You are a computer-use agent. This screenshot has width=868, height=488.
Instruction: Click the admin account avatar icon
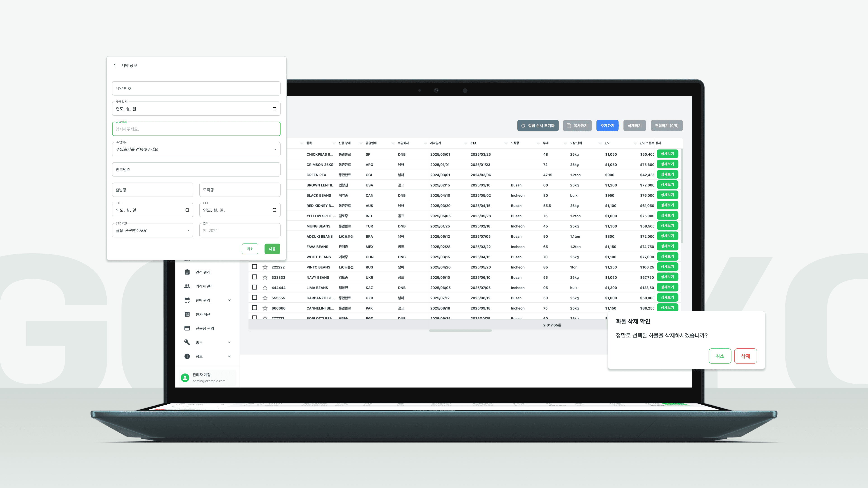(x=185, y=378)
